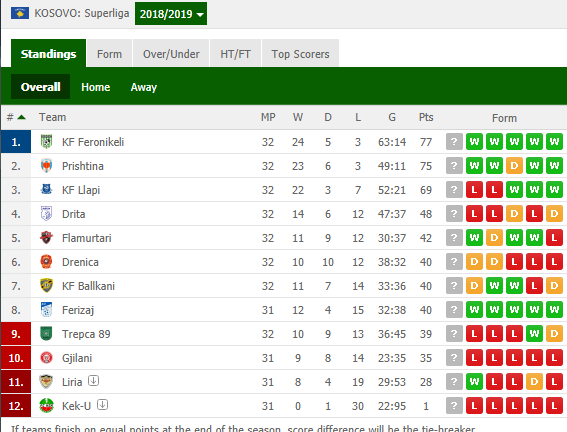Sort the table by the # column arrow
Screen dimensions: 567x432
click(x=21, y=117)
